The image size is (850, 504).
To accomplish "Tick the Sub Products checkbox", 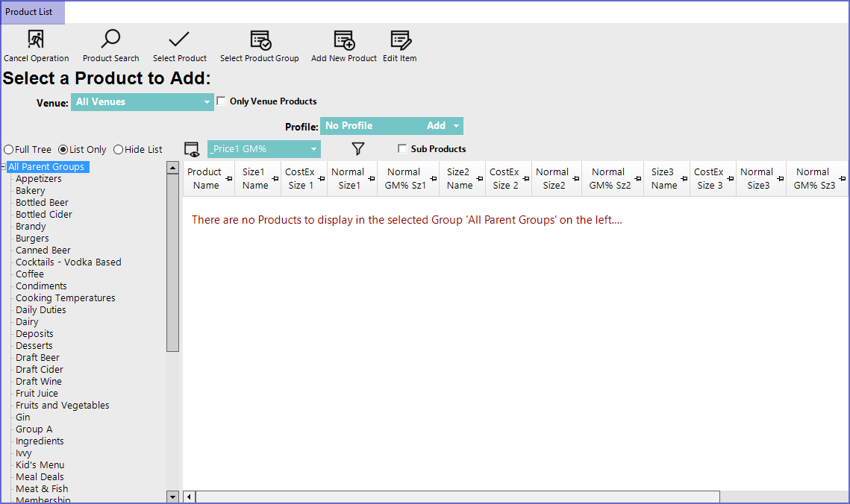I will click(x=403, y=149).
